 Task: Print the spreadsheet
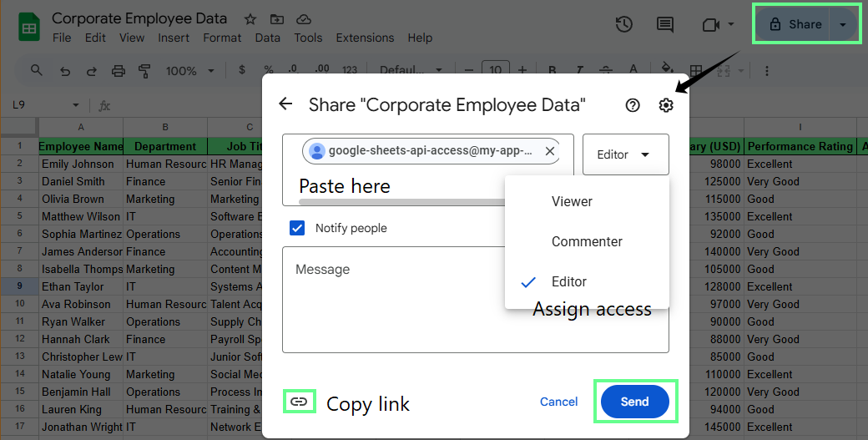118,71
